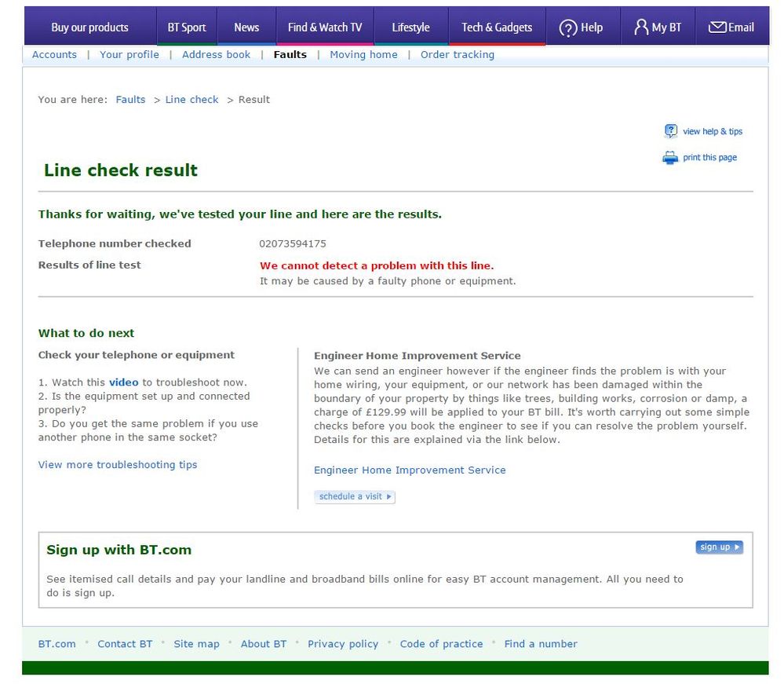The image size is (784, 684).
Task: Select the Faults sub-tab
Action: pyautogui.click(x=290, y=54)
